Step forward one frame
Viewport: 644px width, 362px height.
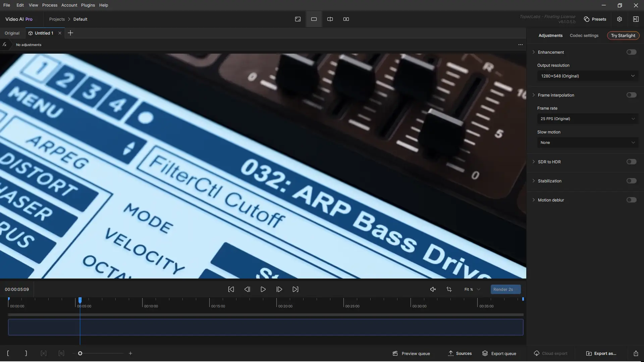(x=279, y=289)
